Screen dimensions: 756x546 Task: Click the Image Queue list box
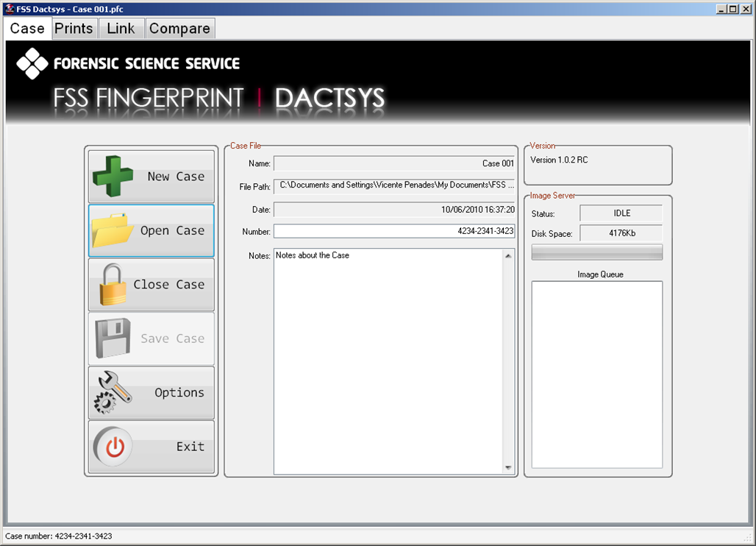coord(597,375)
